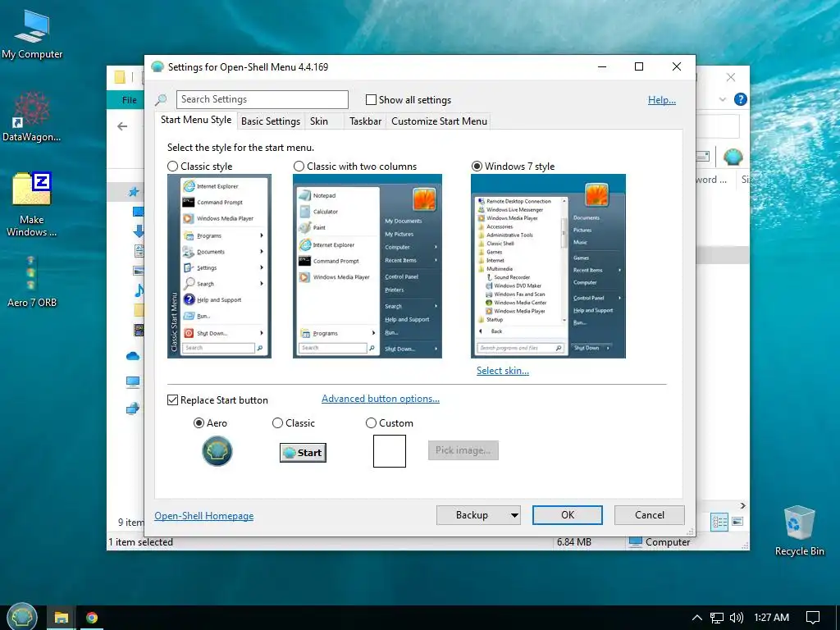Click Cancel button
The width and height of the screenshot is (840, 630).
[650, 515]
